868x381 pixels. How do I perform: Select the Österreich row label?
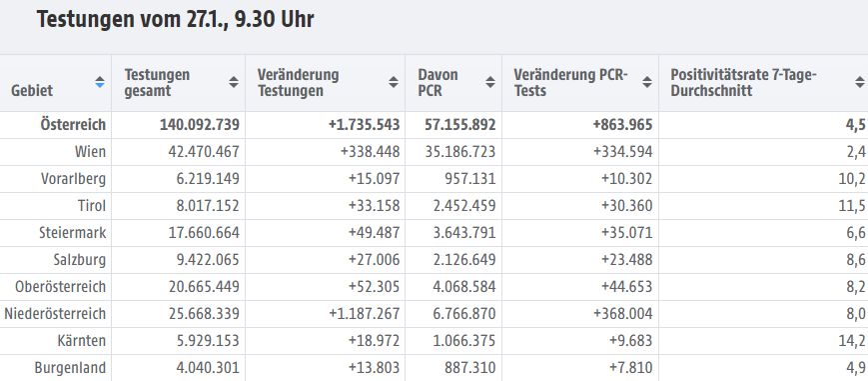point(73,125)
